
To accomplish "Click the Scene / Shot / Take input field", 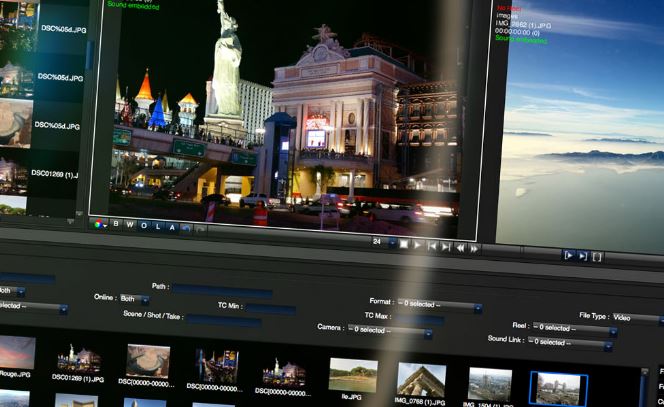I will click(223, 321).
